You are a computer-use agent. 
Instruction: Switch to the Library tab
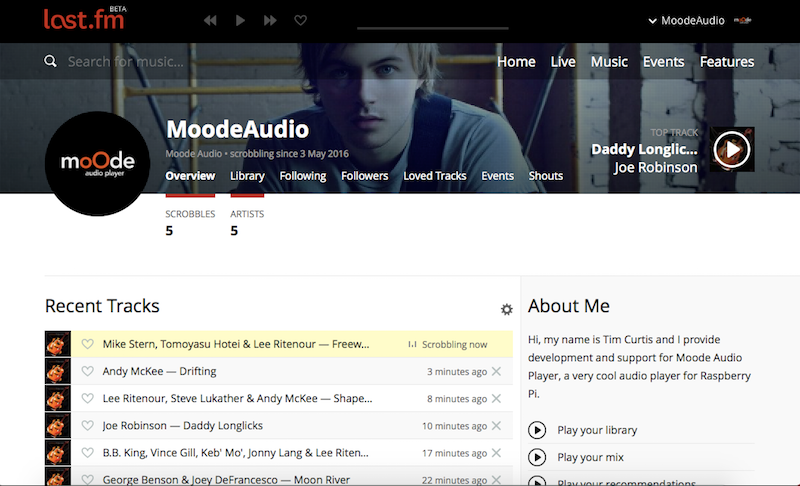pos(247,176)
